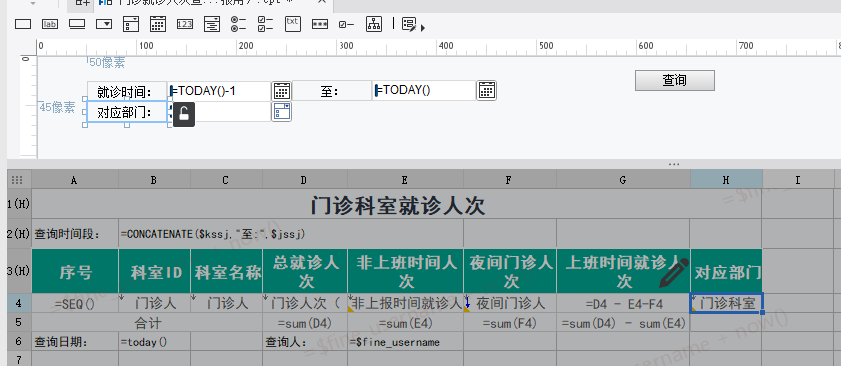
Task: Click the =SEQ() cell
Action: [75, 304]
